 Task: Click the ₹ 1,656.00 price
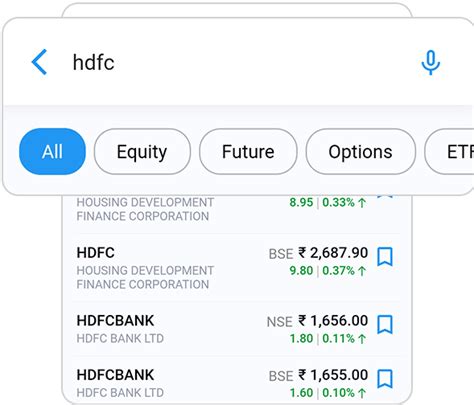click(x=333, y=321)
